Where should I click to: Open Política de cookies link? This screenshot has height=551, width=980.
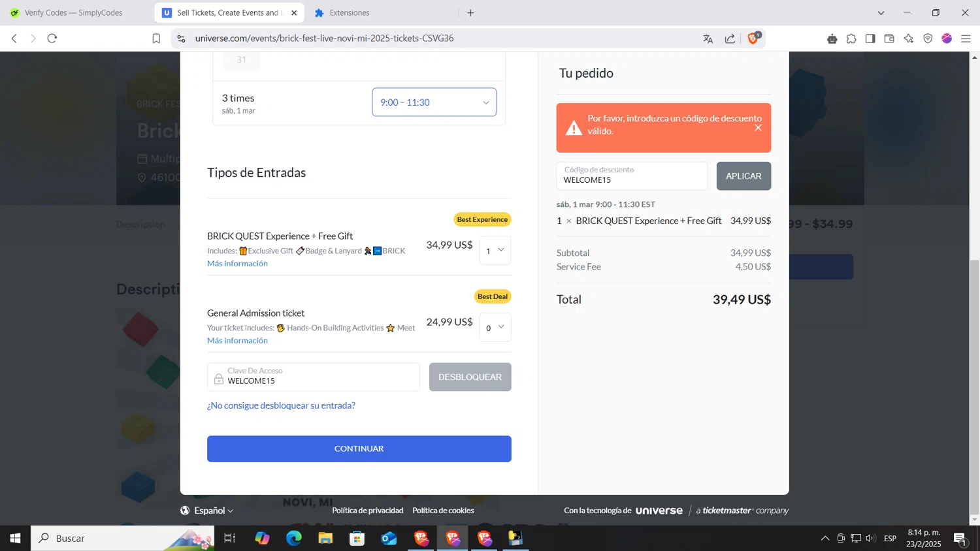(443, 511)
